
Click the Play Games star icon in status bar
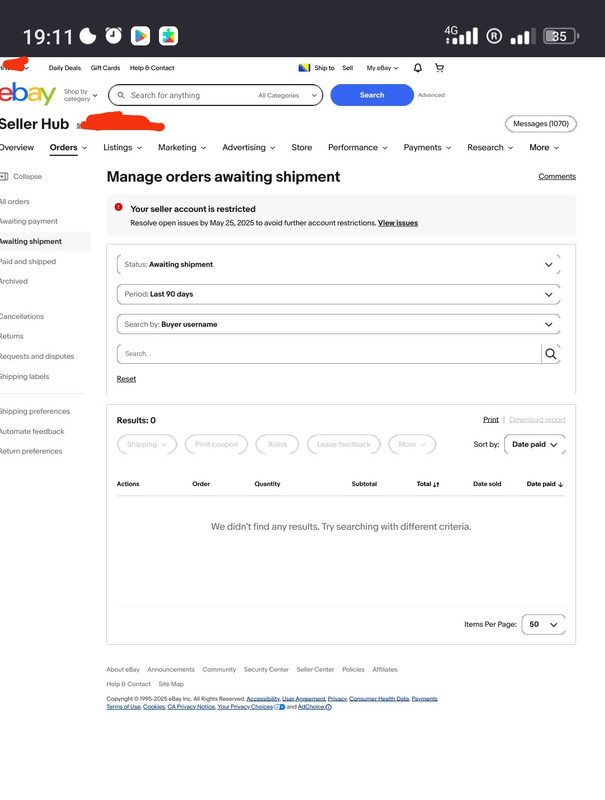(x=168, y=36)
